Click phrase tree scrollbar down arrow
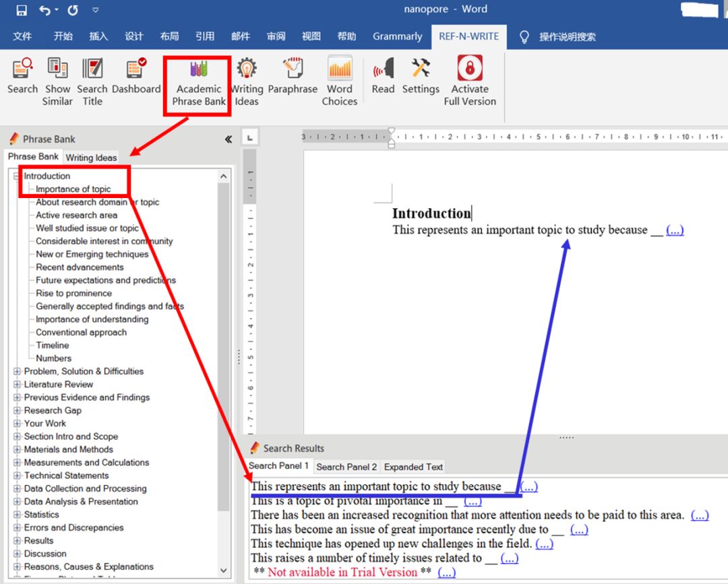This screenshot has height=584, width=728. point(223,571)
